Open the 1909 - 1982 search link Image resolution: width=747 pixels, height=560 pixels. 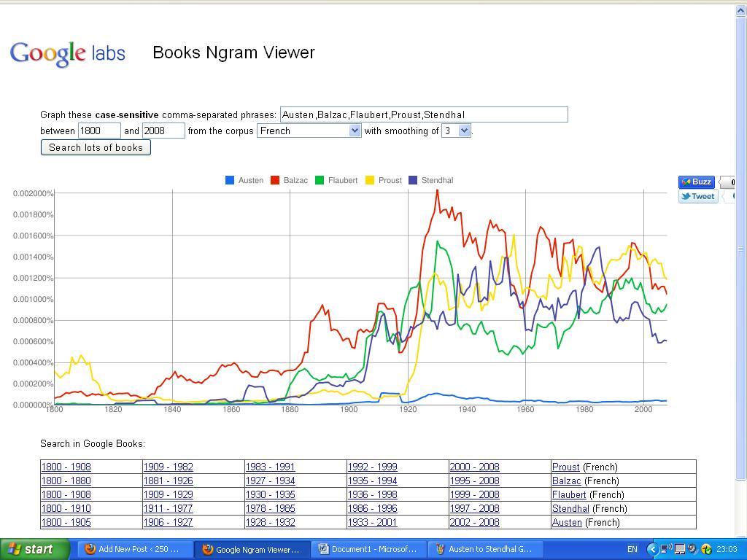169,467
